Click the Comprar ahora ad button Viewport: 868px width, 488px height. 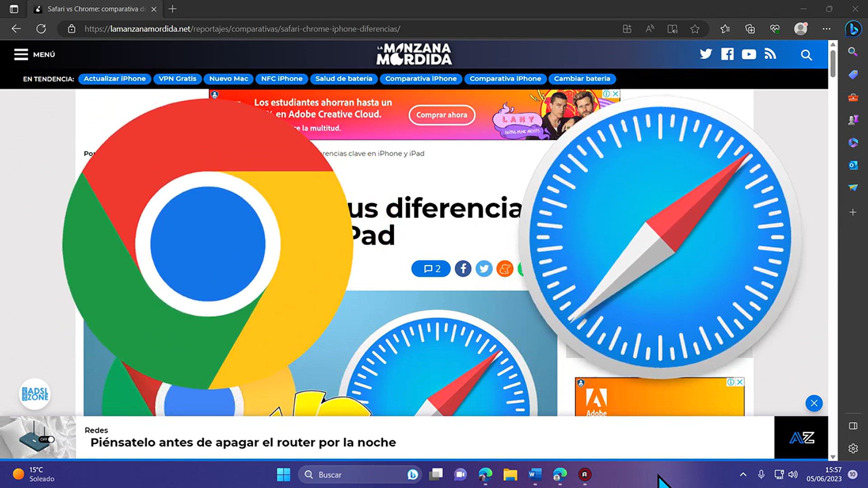(442, 115)
